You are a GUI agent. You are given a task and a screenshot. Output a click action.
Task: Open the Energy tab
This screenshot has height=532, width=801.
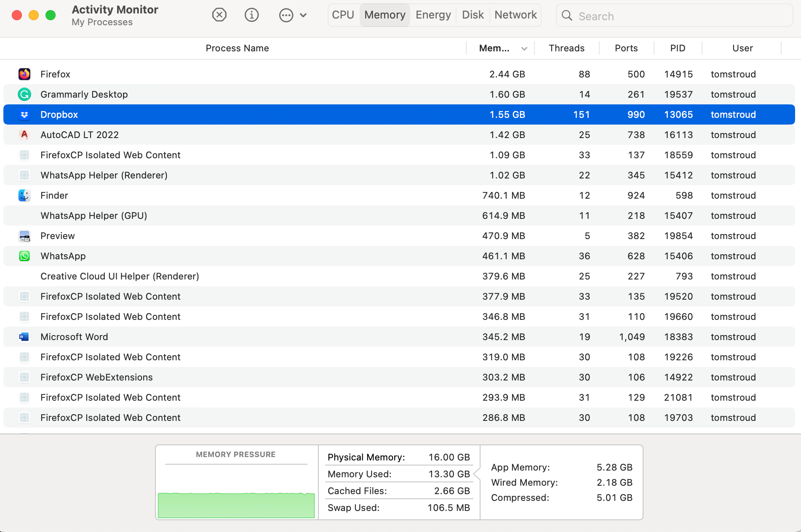coord(433,15)
